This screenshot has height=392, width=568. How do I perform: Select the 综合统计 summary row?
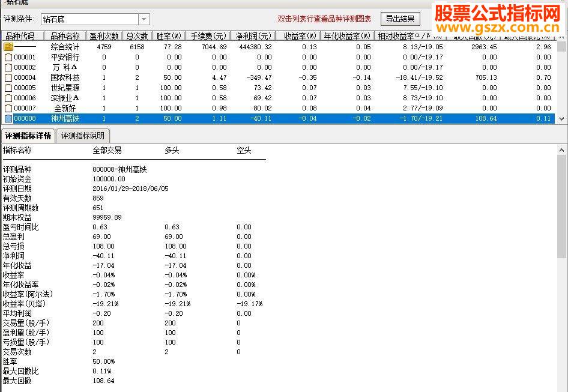[x=278, y=47]
